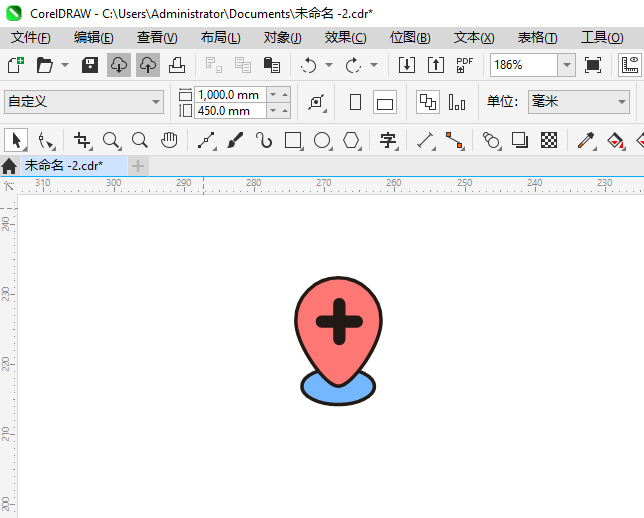644x518 pixels.
Task: Select the Zoom tool with flyout
Action: (x=111, y=140)
